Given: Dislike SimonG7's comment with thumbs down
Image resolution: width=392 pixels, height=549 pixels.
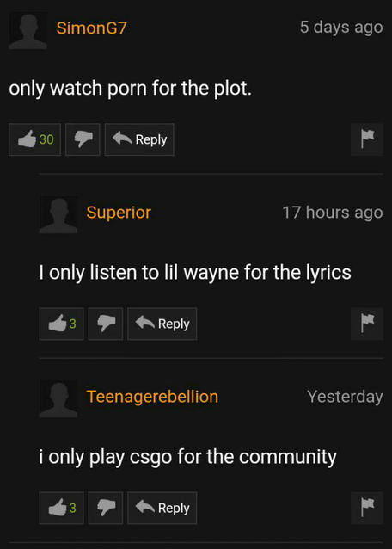Looking at the screenshot, I should (x=83, y=139).
